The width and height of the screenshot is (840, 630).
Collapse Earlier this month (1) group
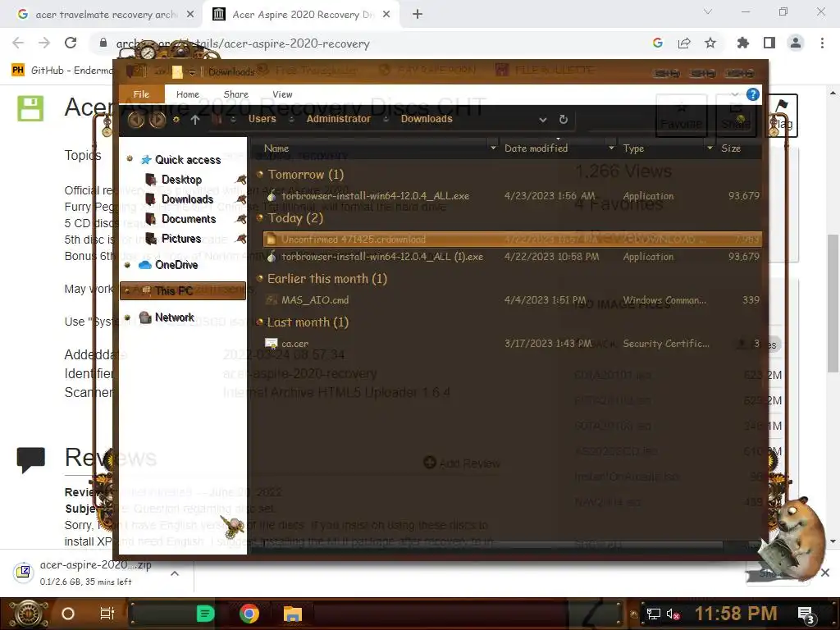[x=260, y=278]
